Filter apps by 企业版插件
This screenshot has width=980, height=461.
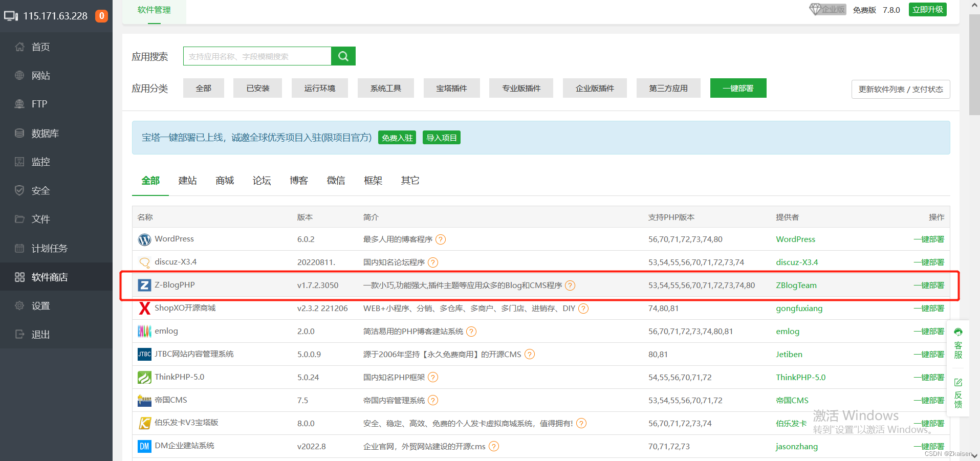tap(595, 88)
